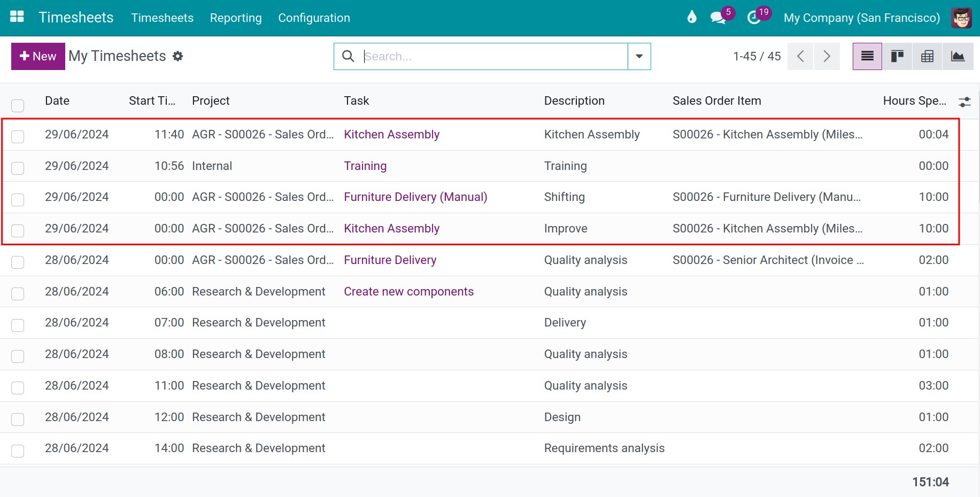Image resolution: width=980 pixels, height=497 pixels.
Task: Check the 28/06/2024 Furniture Delivery row checkbox
Action: 18,262
